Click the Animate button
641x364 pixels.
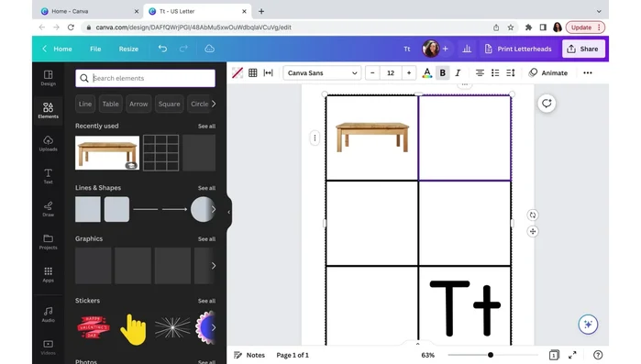click(548, 72)
